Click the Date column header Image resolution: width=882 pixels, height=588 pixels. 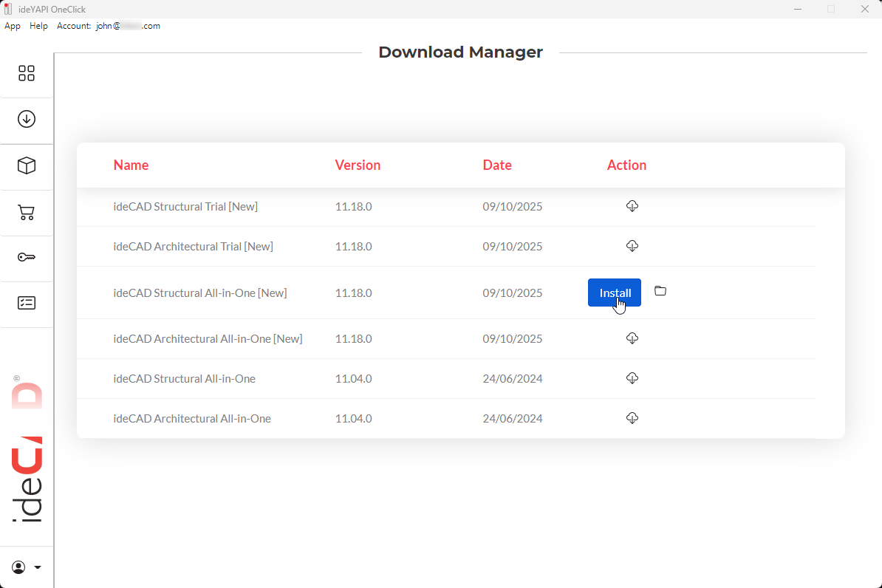497,165
